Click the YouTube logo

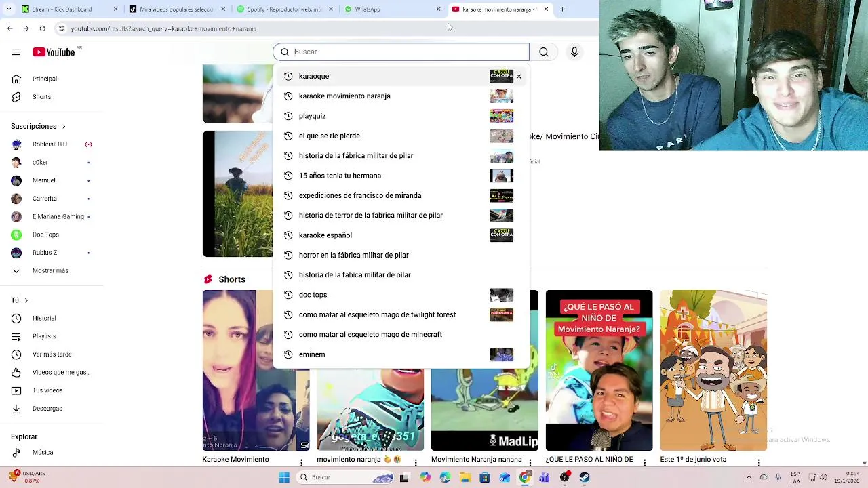click(x=54, y=52)
